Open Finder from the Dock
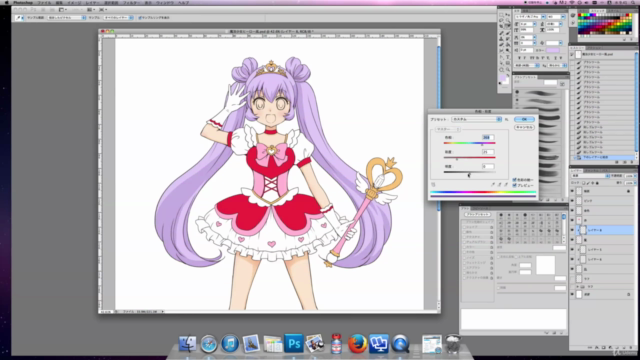This screenshot has width=640, height=360. 187,344
